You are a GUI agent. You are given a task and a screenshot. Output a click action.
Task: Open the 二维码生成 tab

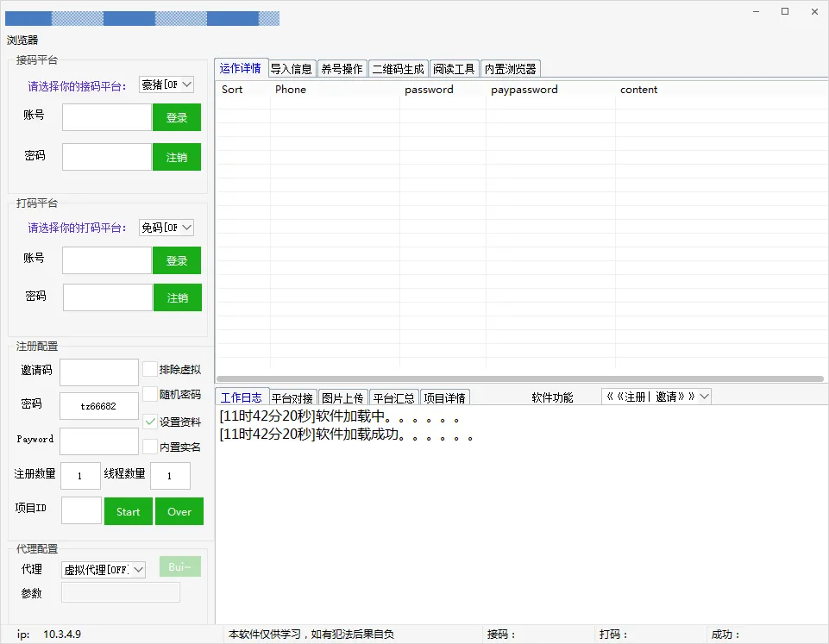click(x=398, y=69)
